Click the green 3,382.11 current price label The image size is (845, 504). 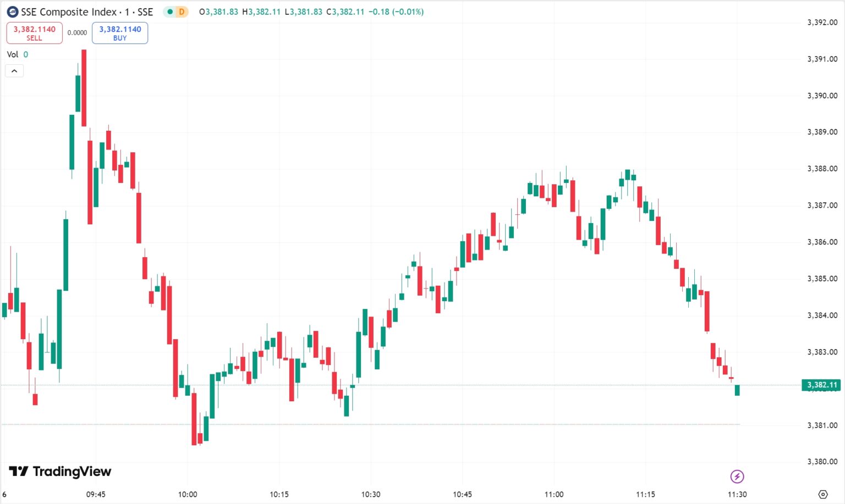(821, 385)
